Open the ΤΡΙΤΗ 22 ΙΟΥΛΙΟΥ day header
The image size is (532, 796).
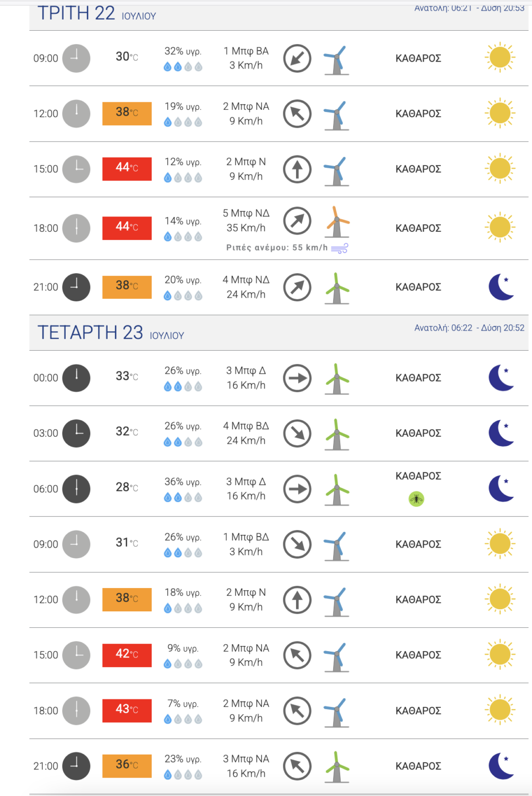[97, 14]
